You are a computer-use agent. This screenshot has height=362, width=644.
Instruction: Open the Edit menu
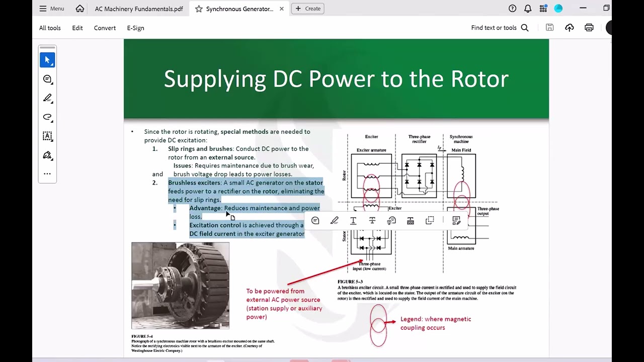click(x=77, y=28)
